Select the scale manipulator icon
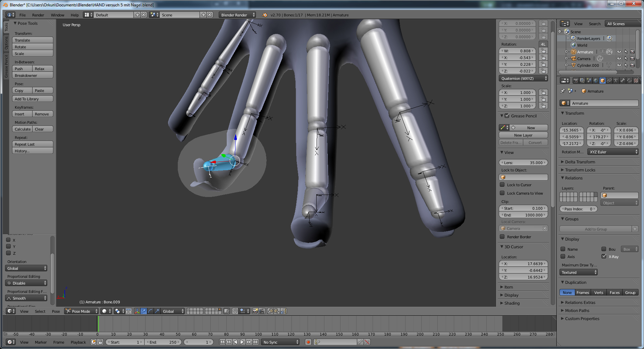Image resolution: width=644 pixels, height=349 pixels. coord(157,311)
